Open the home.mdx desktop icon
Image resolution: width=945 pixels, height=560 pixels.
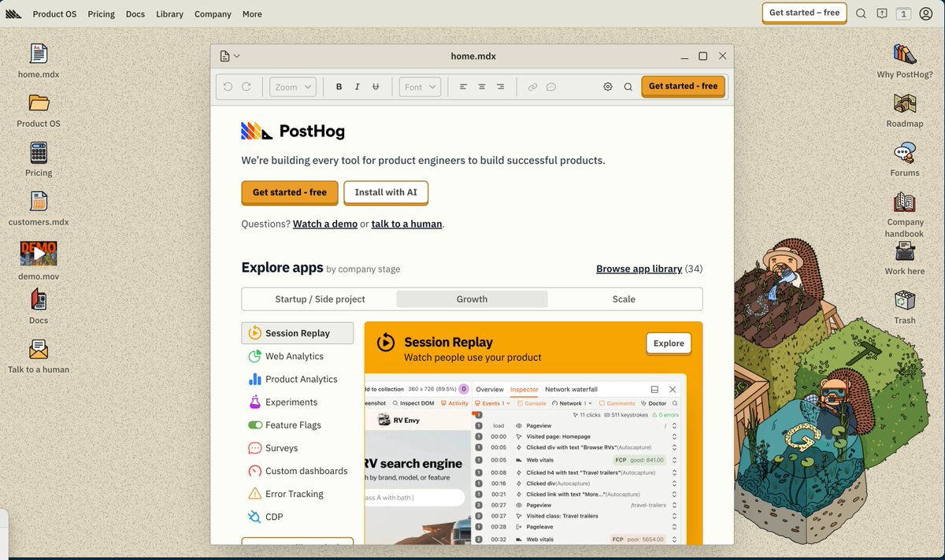tap(39, 54)
